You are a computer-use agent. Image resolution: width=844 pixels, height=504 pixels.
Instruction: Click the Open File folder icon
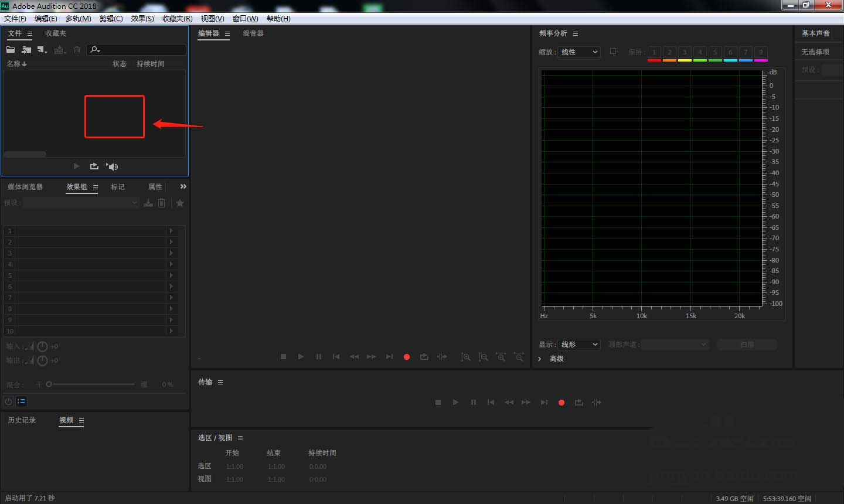point(11,50)
